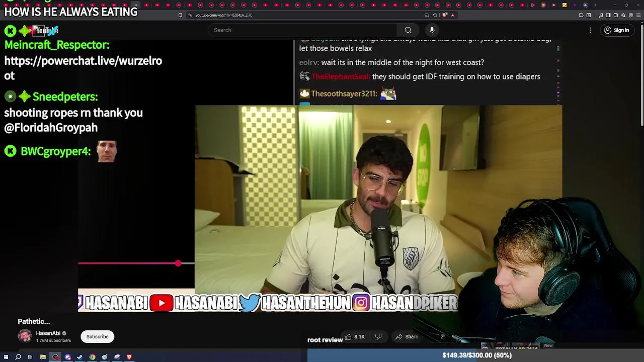Click the red progress slider handle
Screen dimensions: 644x362
pos(178,263)
